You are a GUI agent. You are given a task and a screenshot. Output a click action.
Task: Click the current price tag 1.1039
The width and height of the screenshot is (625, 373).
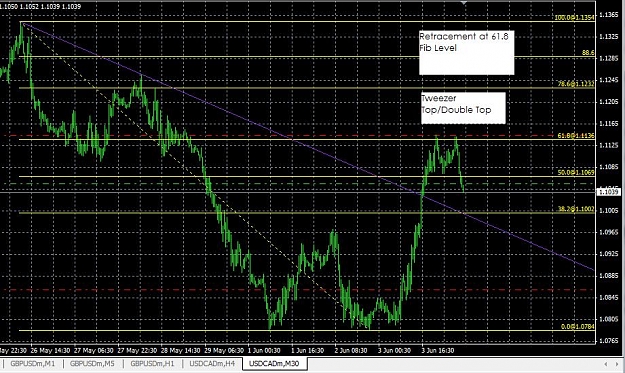[x=608, y=192]
